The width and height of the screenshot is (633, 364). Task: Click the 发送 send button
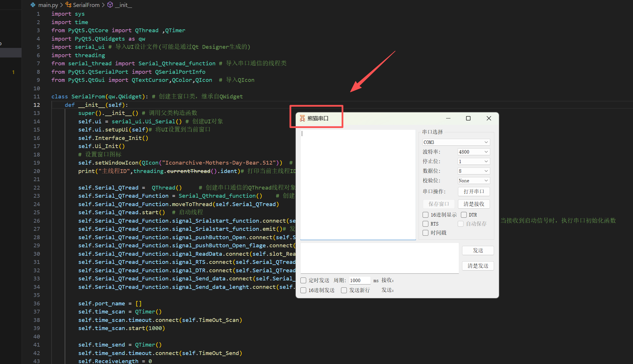point(478,250)
